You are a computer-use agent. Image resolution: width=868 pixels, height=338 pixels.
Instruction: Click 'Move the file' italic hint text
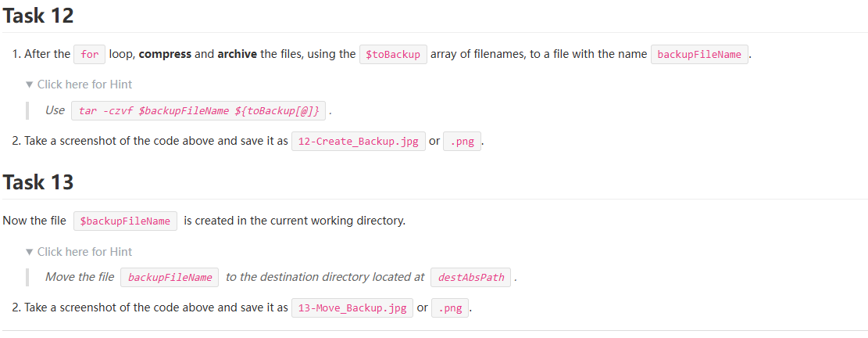80,277
